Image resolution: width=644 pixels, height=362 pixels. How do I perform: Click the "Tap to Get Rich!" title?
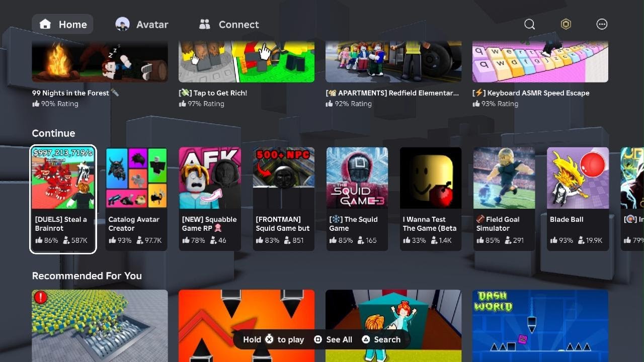[x=213, y=93]
